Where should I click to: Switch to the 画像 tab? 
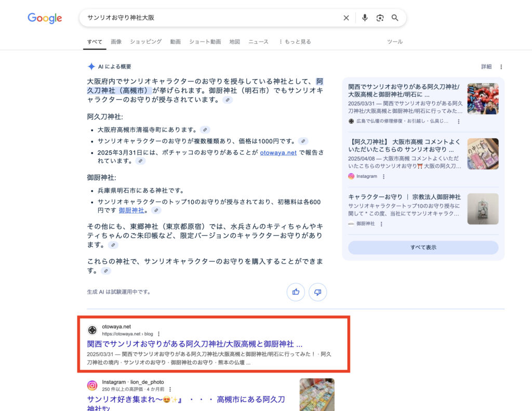pyautogui.click(x=116, y=42)
